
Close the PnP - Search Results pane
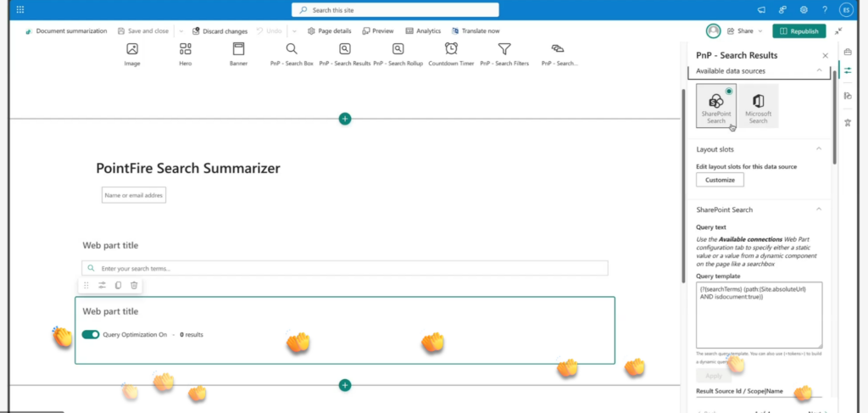coord(826,55)
